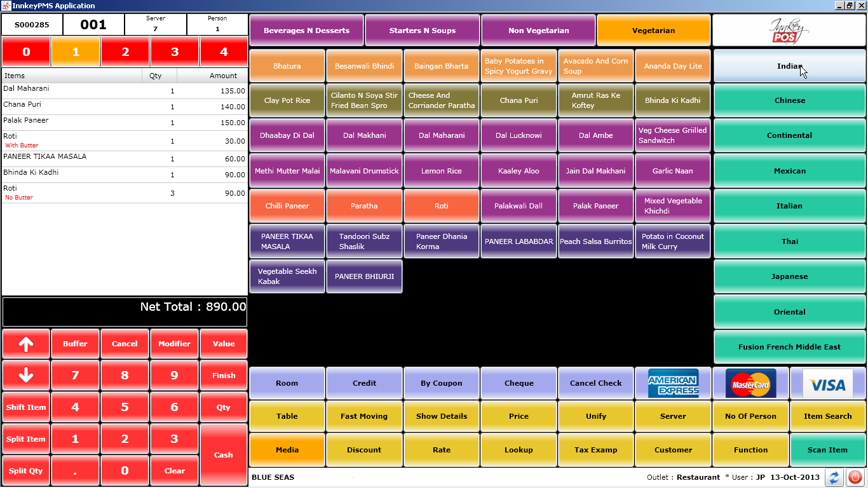Screen dimensions: 868x488
Task: Click the Discount button
Action: pos(364,450)
